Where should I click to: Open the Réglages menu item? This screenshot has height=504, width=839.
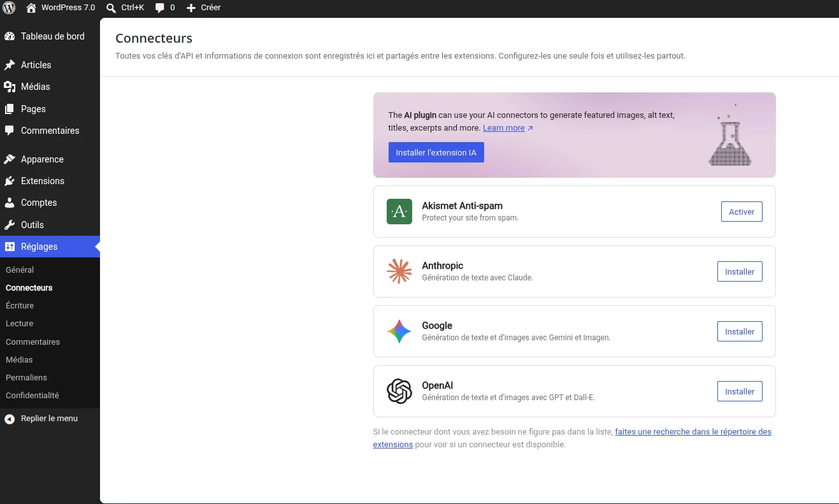pyautogui.click(x=50, y=247)
